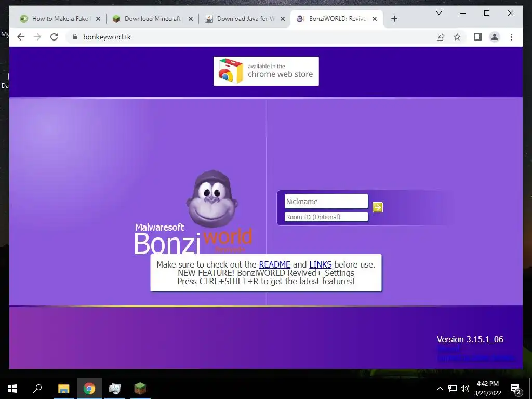Bookmark this page with star
This screenshot has height=399, width=532.
click(457, 37)
